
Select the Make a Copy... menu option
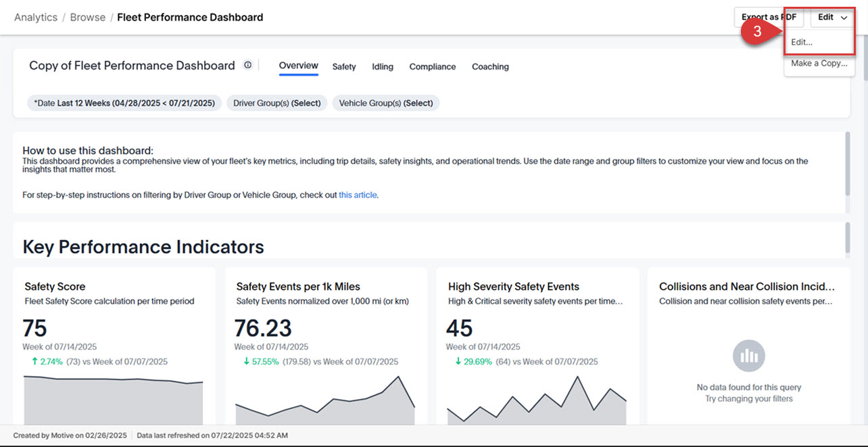(819, 63)
